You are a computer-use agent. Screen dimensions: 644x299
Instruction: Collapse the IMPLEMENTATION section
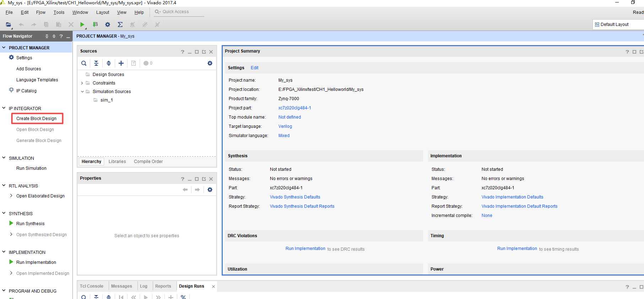pos(4,252)
